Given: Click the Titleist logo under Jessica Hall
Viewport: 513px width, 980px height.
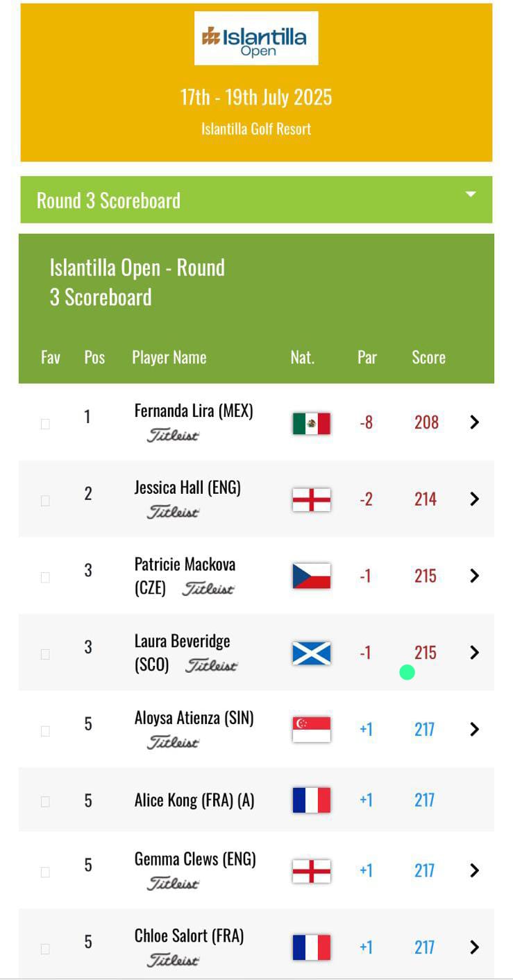Looking at the screenshot, I should 173,512.
